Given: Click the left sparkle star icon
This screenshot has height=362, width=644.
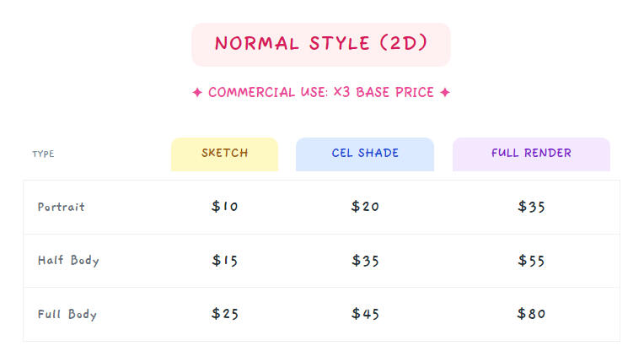Looking at the screenshot, I should pyautogui.click(x=197, y=93).
